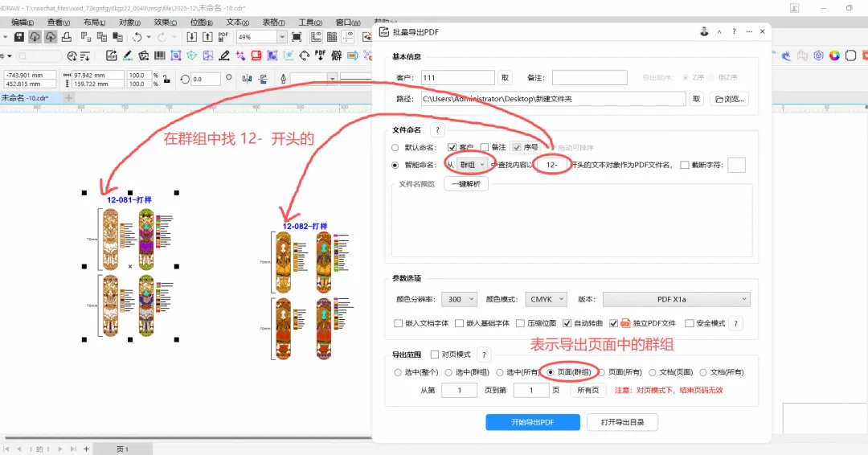
Task: Click the mirror vertically icon
Action: (x=264, y=79)
